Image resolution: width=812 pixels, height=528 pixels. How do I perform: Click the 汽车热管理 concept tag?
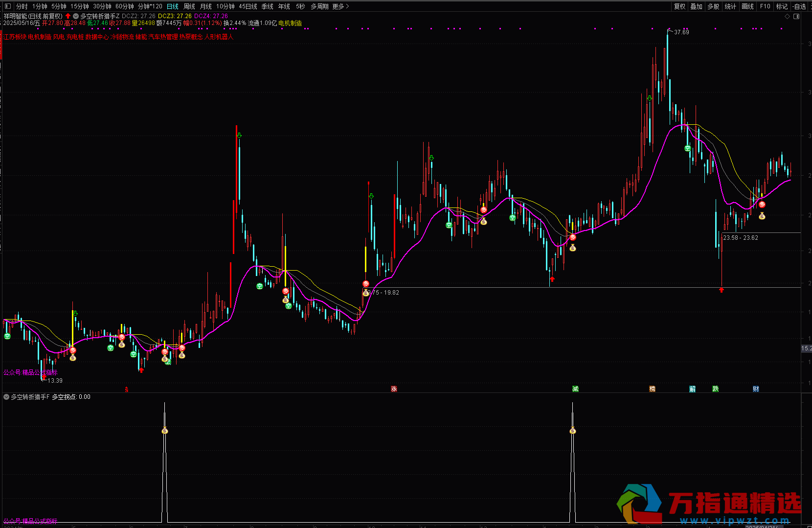click(163, 37)
